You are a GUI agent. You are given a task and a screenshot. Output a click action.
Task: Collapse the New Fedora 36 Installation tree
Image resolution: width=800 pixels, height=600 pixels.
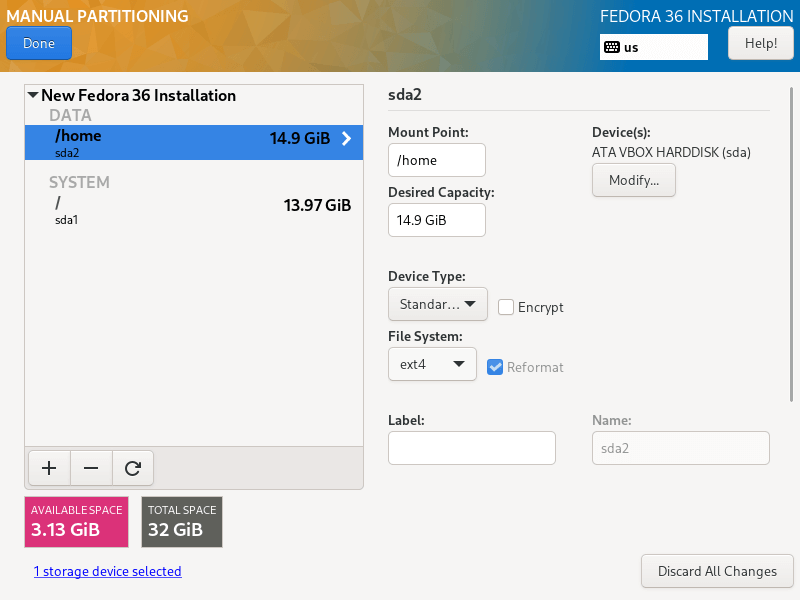(x=33, y=96)
